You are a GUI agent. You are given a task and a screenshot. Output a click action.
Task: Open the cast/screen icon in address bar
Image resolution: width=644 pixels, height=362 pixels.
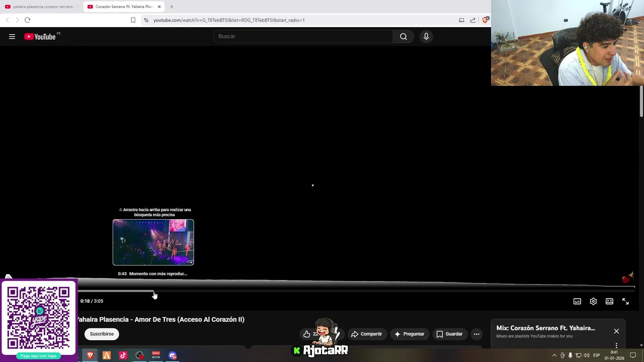click(x=461, y=20)
